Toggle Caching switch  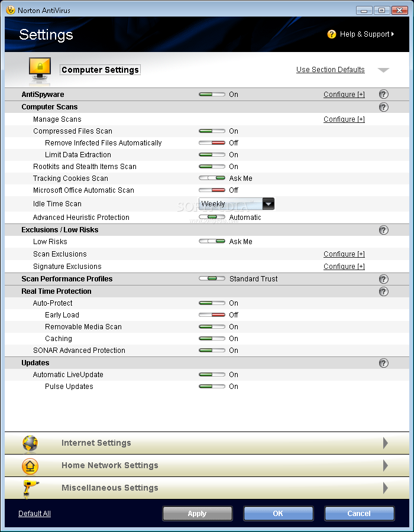pyautogui.click(x=212, y=339)
